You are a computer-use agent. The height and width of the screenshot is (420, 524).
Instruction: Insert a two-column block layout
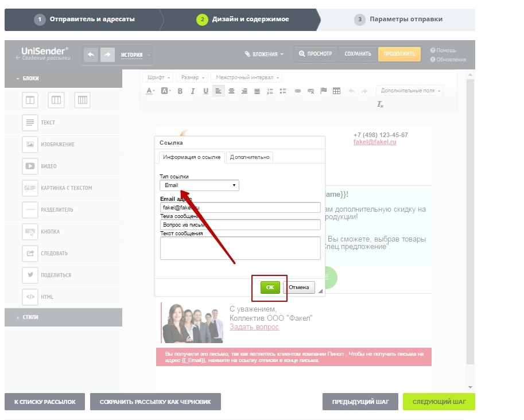56,100
